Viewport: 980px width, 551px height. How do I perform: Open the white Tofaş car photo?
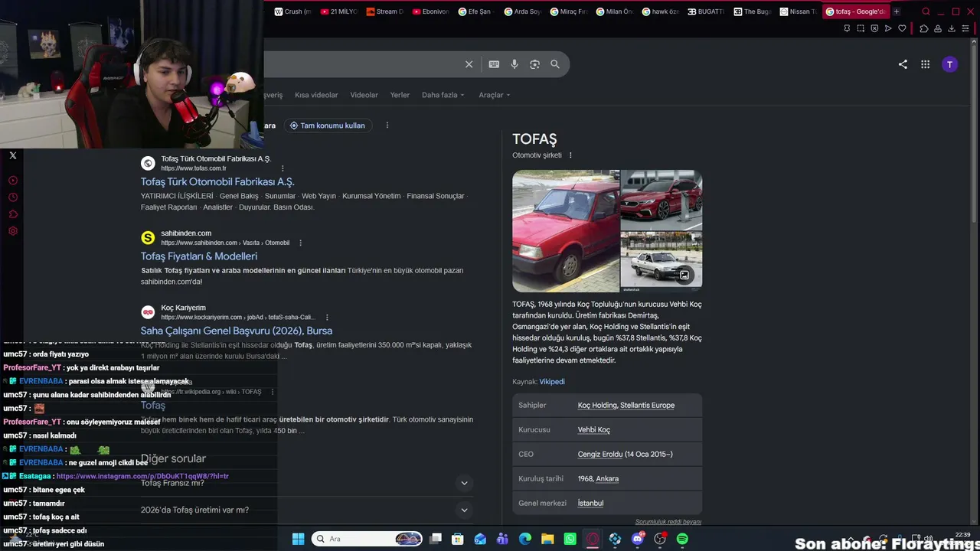pyautogui.click(x=661, y=262)
